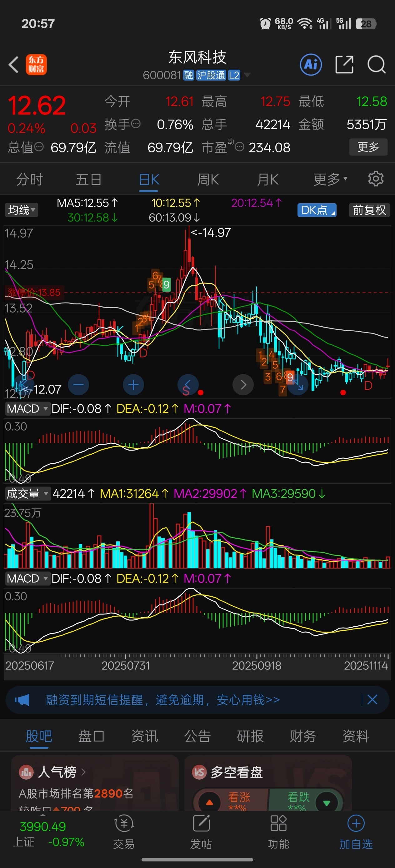This screenshot has width=395, height=868.
Task: Tap the A股市场排名第2890名 text
Action: pyautogui.click(x=76, y=793)
